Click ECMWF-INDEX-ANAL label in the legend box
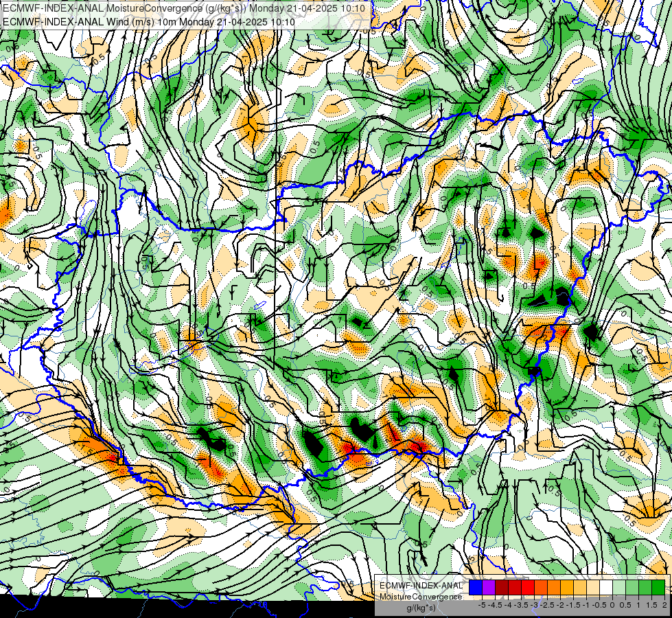This screenshot has width=672, height=618. click(x=421, y=586)
